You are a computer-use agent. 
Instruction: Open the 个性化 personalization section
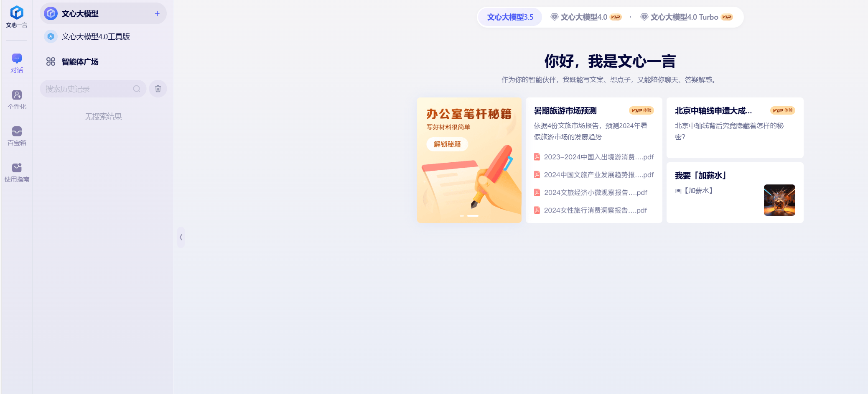(17, 100)
